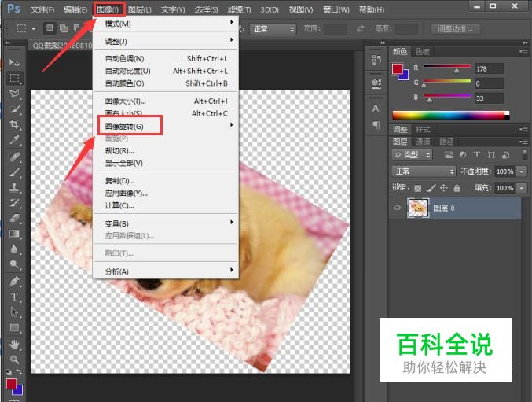Swap foreground and background colors in toolbox
Viewport: 532px width, 402px height.
[x=20, y=372]
